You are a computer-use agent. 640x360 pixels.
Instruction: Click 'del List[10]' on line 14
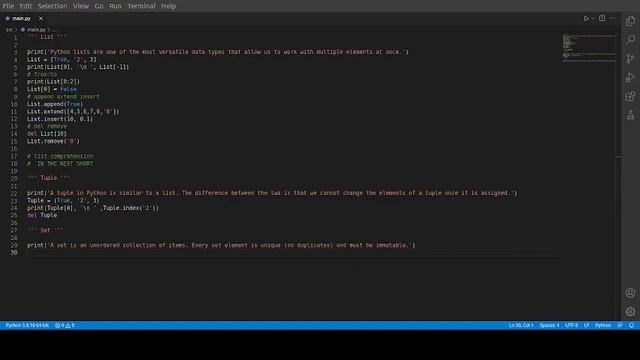[x=47, y=134]
